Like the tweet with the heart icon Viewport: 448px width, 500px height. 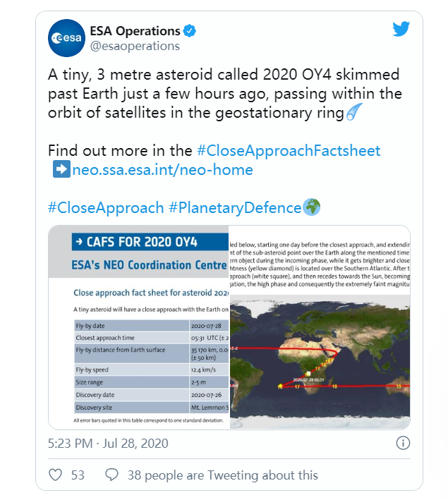[x=56, y=475]
